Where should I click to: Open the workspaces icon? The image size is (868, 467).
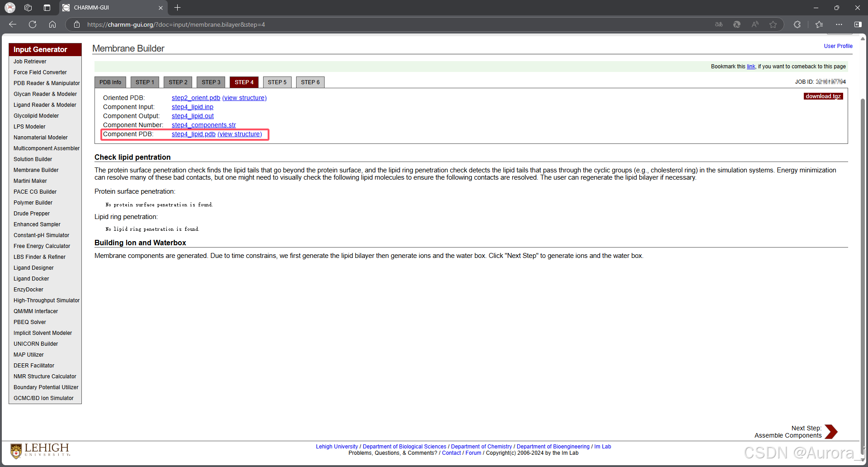(x=28, y=8)
